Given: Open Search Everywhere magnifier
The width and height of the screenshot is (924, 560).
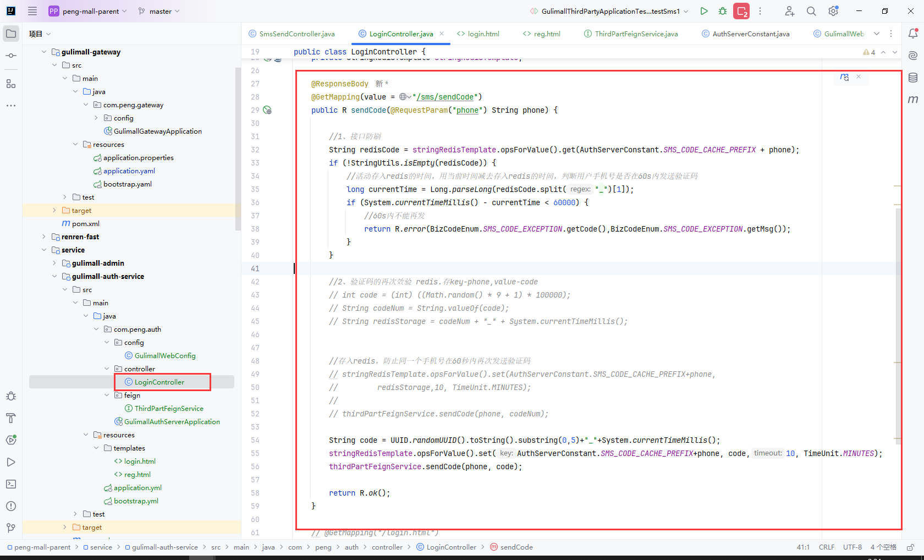Looking at the screenshot, I should (x=811, y=11).
